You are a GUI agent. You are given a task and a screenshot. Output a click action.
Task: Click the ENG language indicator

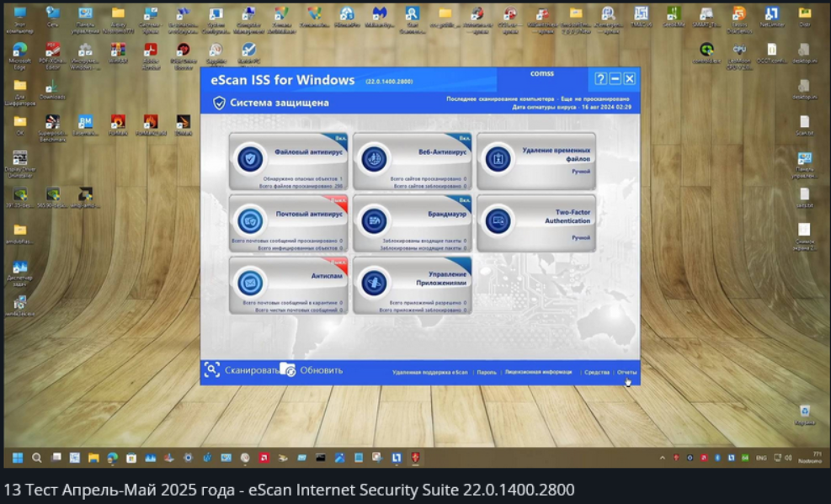(x=761, y=458)
